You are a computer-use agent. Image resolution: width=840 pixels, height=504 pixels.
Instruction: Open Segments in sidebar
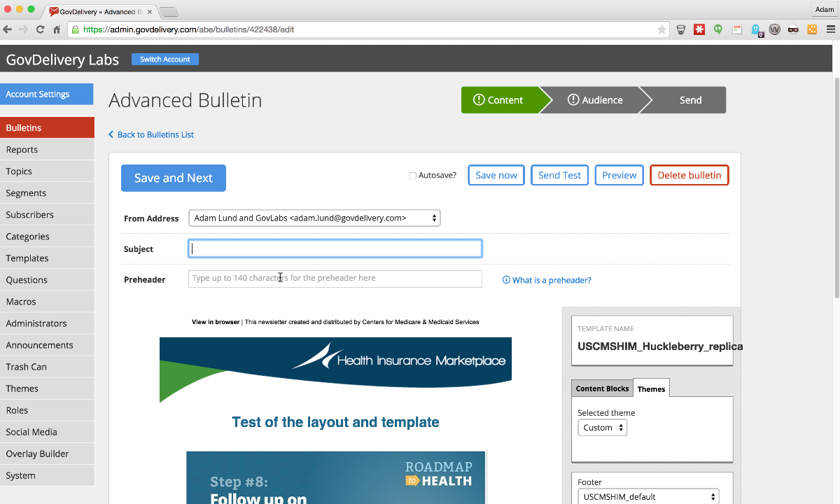click(x=47, y=192)
